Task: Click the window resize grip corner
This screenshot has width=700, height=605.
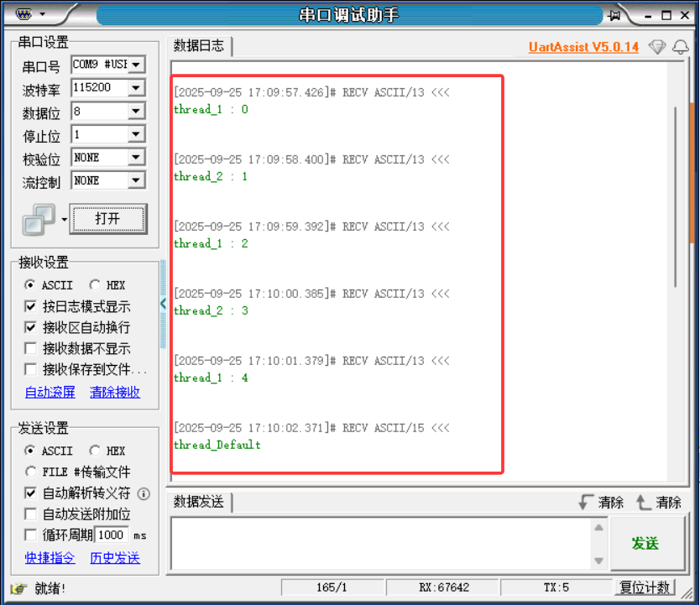Action: tap(687, 593)
